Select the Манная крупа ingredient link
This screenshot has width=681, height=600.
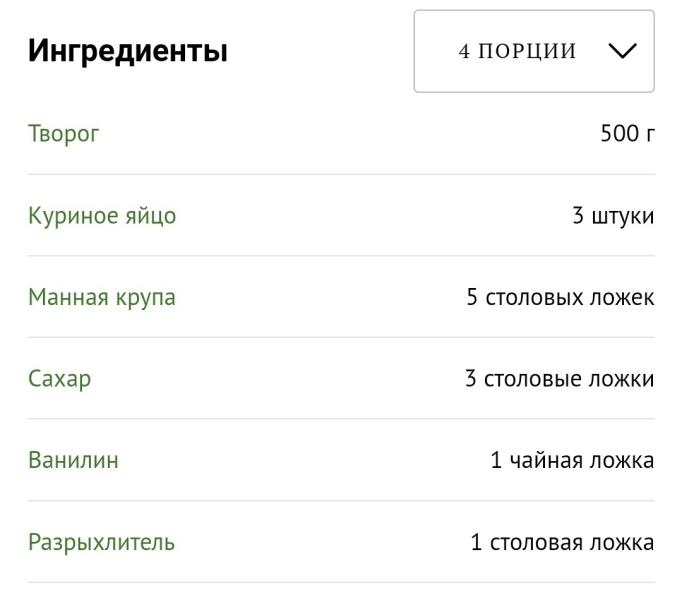(102, 297)
